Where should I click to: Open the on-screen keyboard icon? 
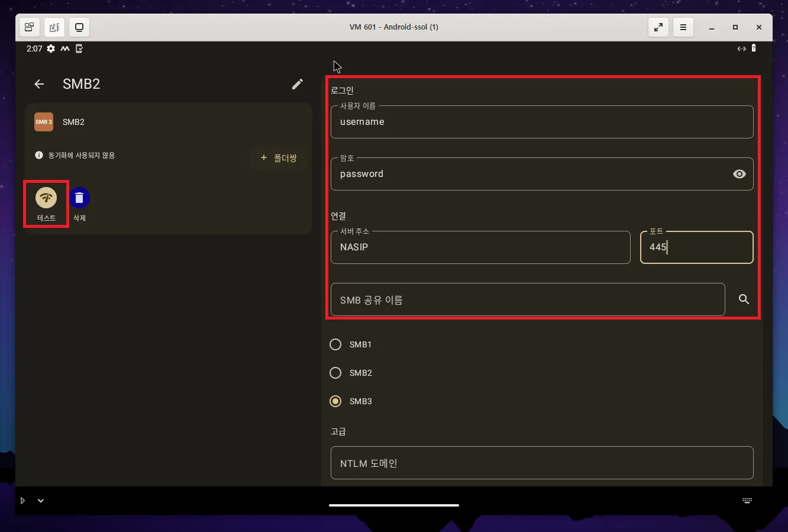pos(747,500)
